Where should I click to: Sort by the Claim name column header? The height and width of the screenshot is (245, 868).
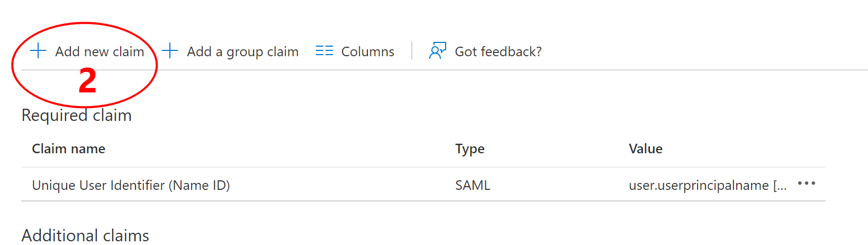coord(69,149)
